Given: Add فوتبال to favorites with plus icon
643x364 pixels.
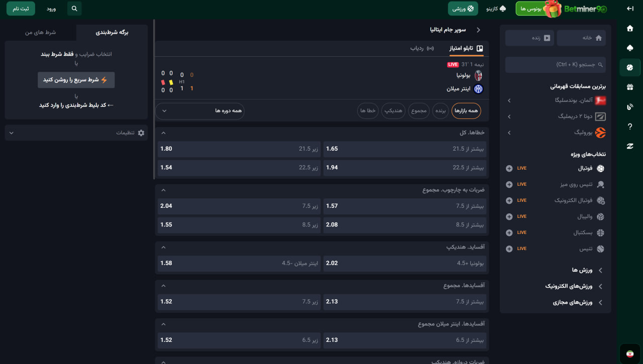Looking at the screenshot, I should coord(509,169).
